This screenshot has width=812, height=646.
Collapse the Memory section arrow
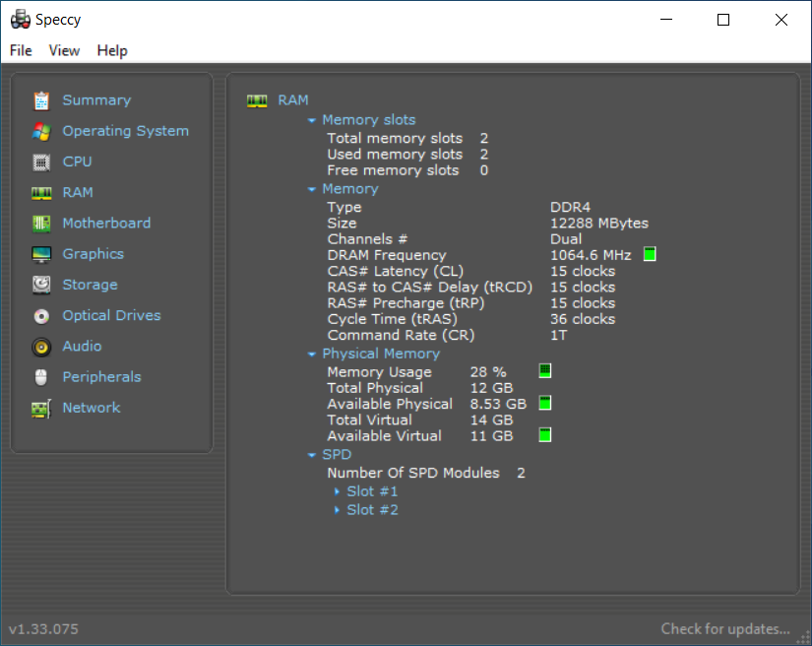tap(312, 190)
